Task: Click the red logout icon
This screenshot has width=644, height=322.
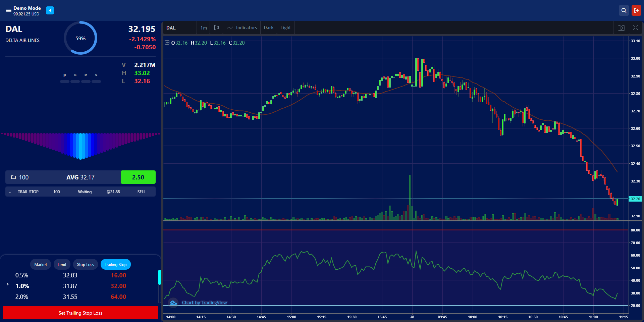Action: (x=636, y=10)
